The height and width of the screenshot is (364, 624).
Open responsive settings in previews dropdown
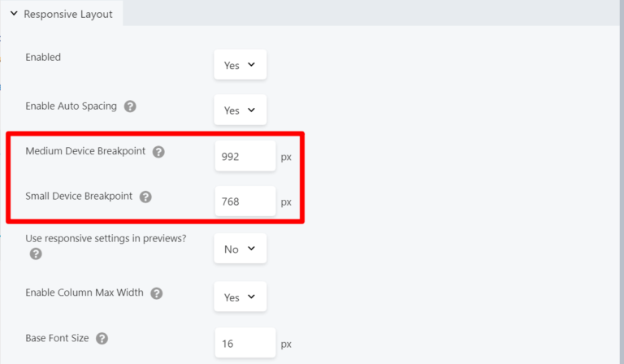click(x=240, y=249)
